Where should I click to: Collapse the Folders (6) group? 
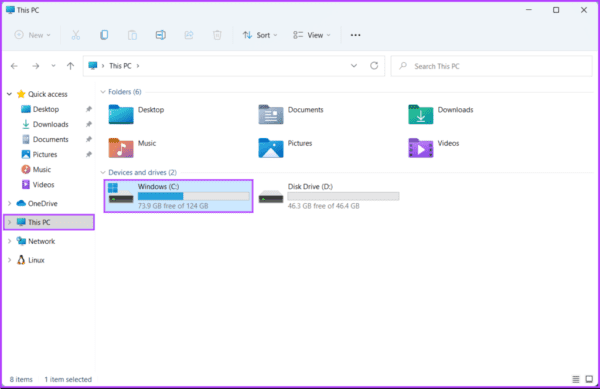(103, 92)
